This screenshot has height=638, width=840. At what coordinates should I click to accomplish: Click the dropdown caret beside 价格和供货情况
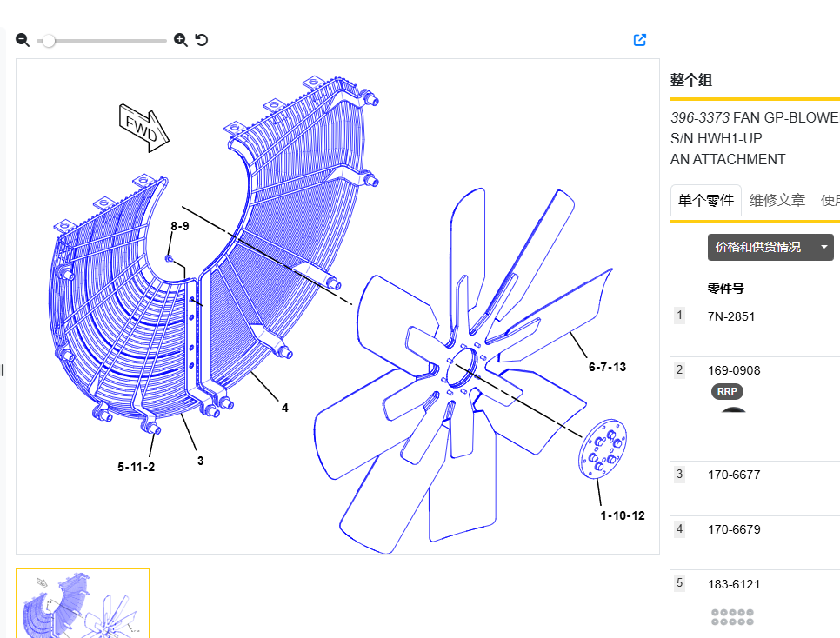pos(823,247)
